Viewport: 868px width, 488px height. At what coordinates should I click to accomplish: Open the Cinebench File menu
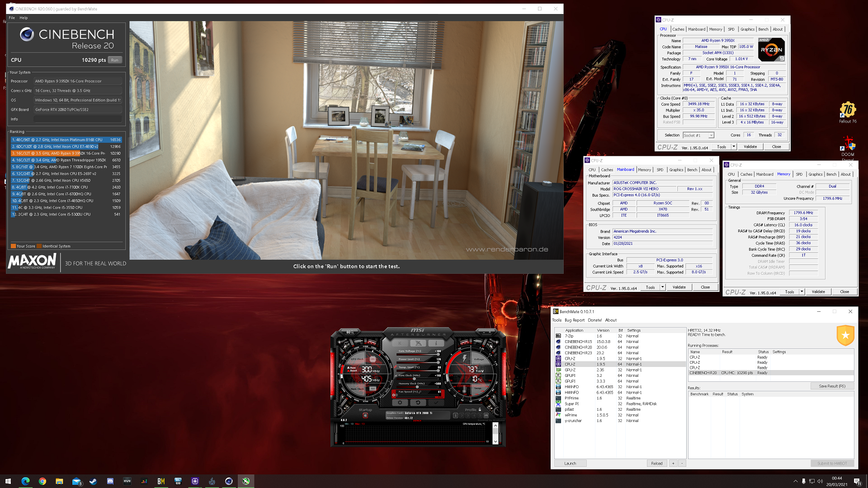[12, 18]
